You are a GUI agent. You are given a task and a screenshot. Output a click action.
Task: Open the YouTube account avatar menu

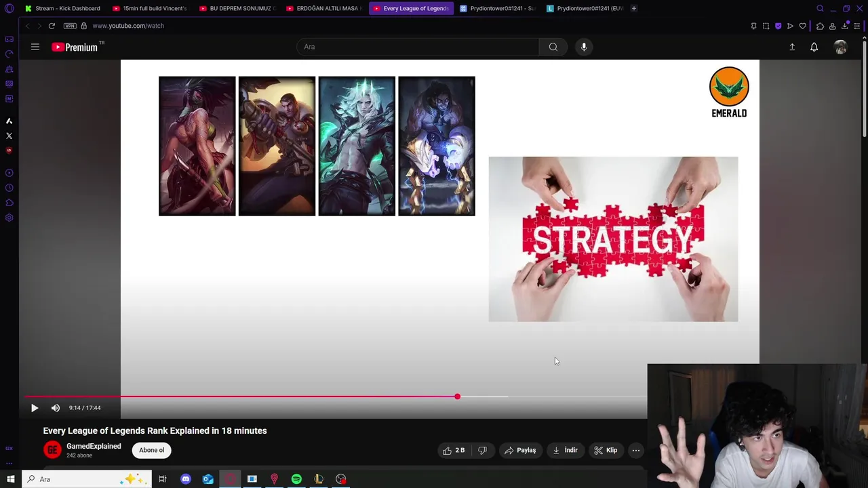[840, 47]
